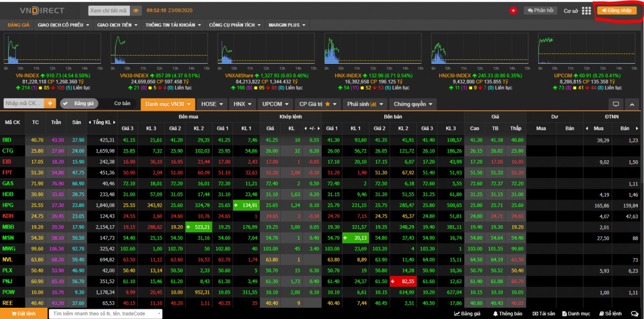Click the Nhập mã CK symbol input field
644x319 pixels.
24,103
